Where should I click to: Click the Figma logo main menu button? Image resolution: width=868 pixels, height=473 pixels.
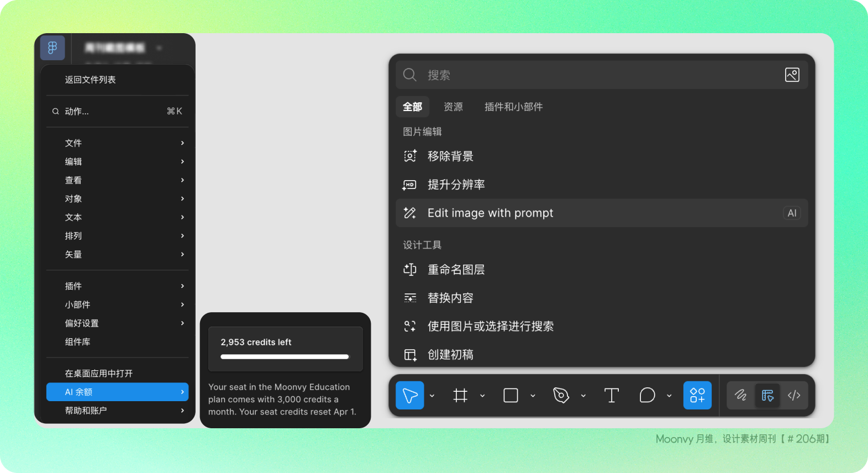pos(52,48)
